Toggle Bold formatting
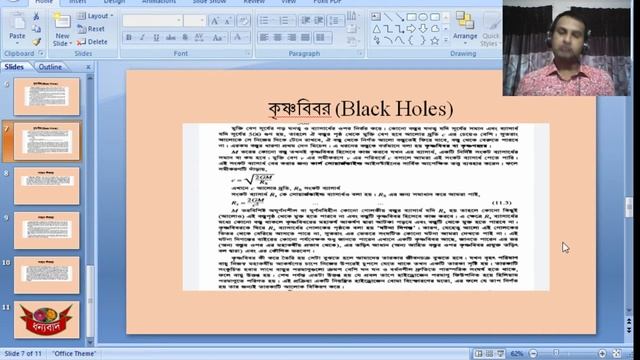This screenshot has height=360, width=640. point(129,38)
